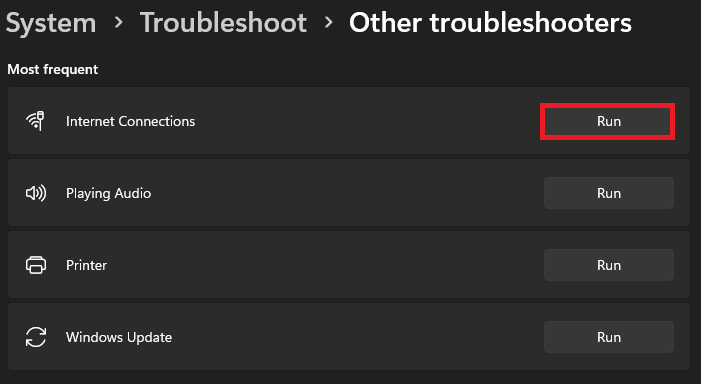Click the chevron after Troubleshoot breadcrumb
The width and height of the screenshot is (701, 384).
tap(329, 22)
